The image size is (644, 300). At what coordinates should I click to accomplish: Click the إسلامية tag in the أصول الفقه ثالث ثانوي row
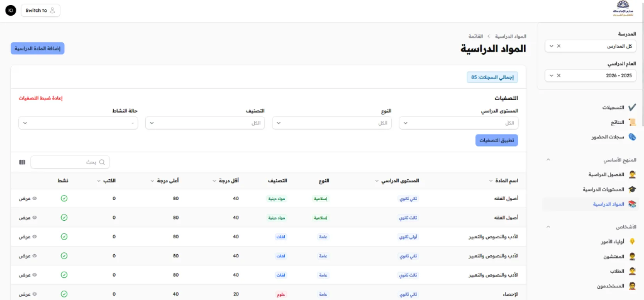tap(321, 218)
